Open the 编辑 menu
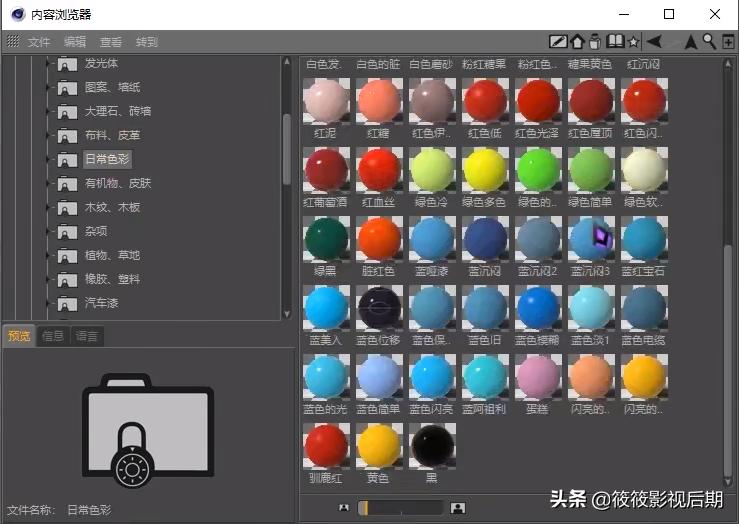The image size is (739, 524). [x=75, y=42]
